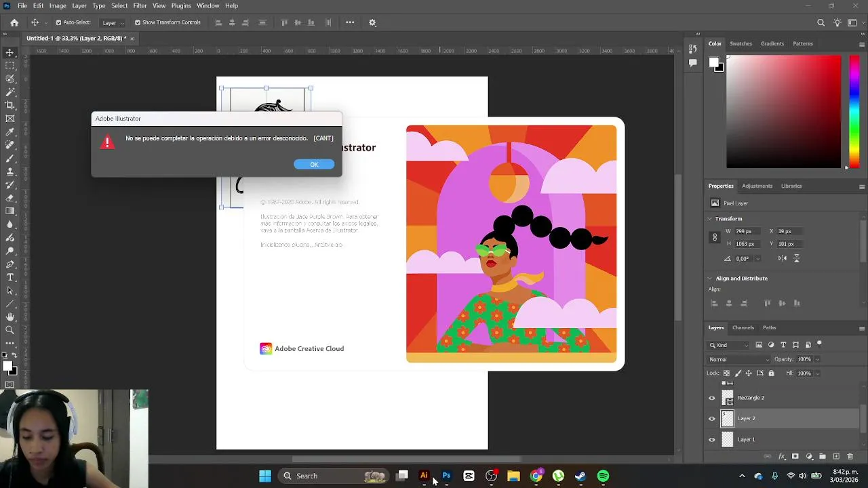Select the Move tool
Screen dimensions: 868x488
coord(9,52)
